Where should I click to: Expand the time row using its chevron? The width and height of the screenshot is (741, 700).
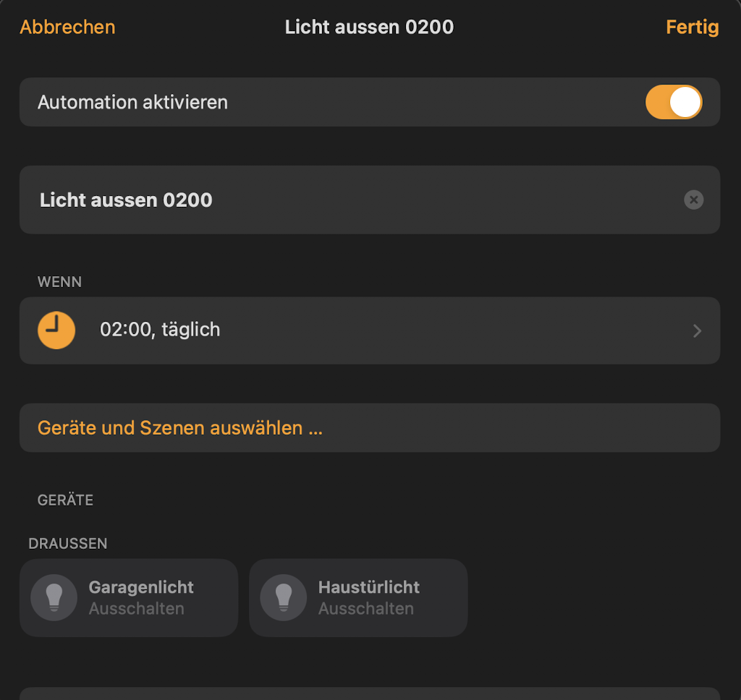pos(697,331)
